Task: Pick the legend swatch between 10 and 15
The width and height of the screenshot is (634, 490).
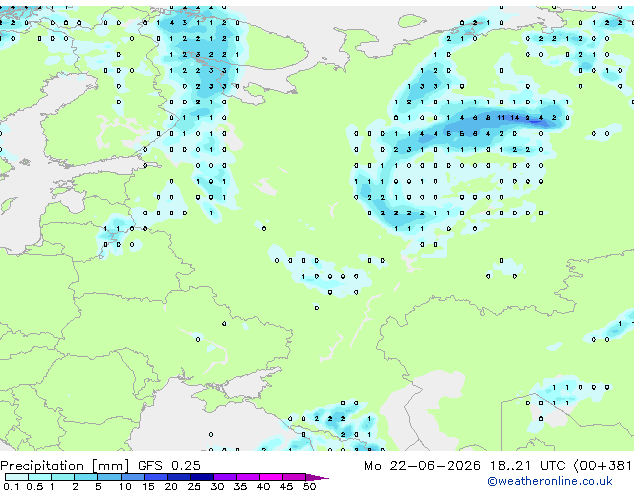Action: (133, 477)
